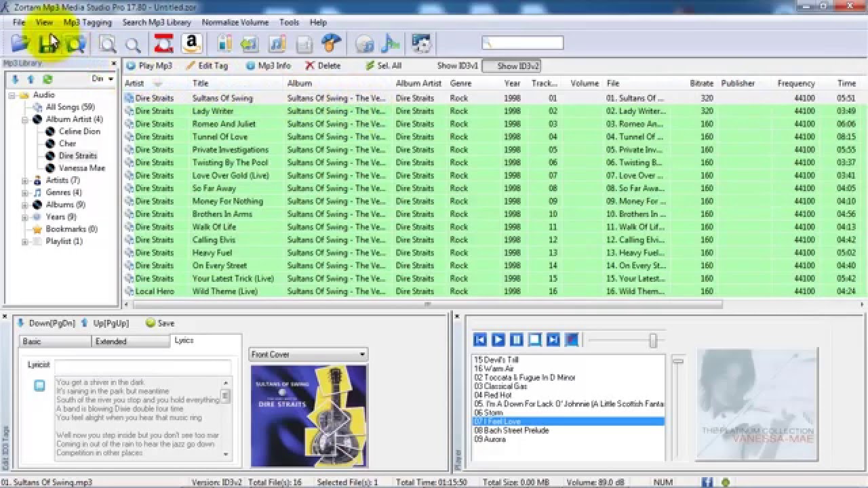
Task: Pause playback in the player panel
Action: point(516,340)
